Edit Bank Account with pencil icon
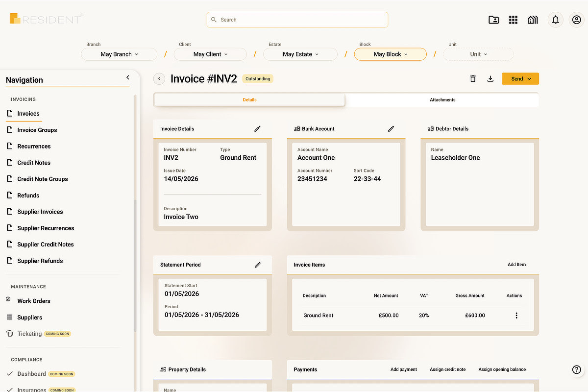This screenshot has width=588, height=392. pyautogui.click(x=391, y=129)
